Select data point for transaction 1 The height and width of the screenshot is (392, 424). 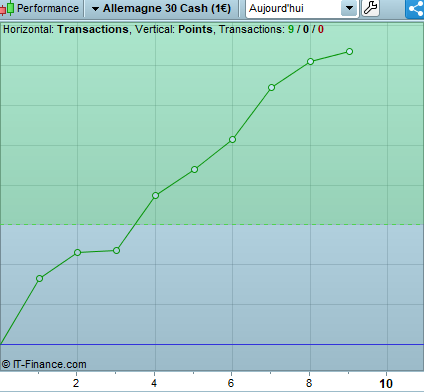coord(39,278)
